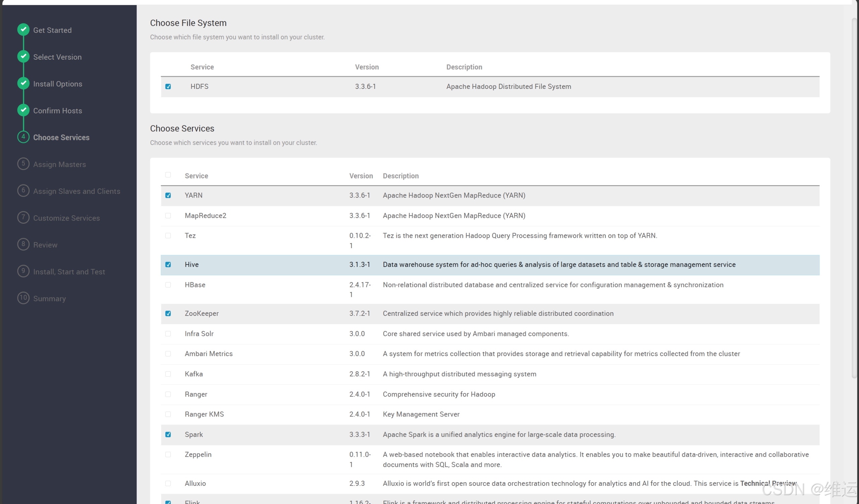Click the Confirm Hosts checkmark icon
Viewport: 859px width, 504px height.
tap(23, 110)
